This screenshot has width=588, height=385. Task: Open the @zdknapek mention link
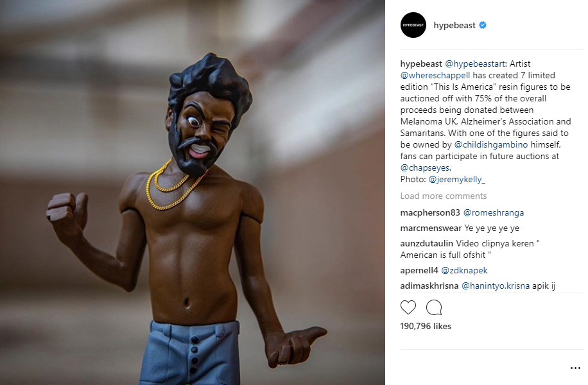coord(464,270)
